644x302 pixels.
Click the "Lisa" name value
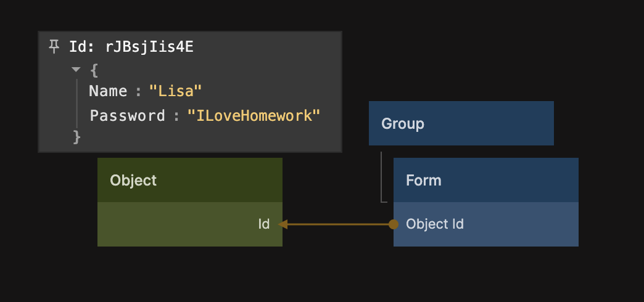pos(176,91)
